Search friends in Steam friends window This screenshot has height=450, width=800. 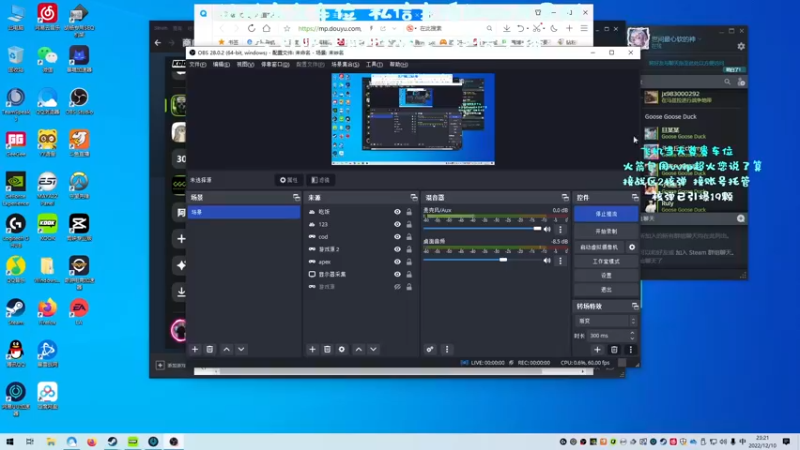click(727, 82)
